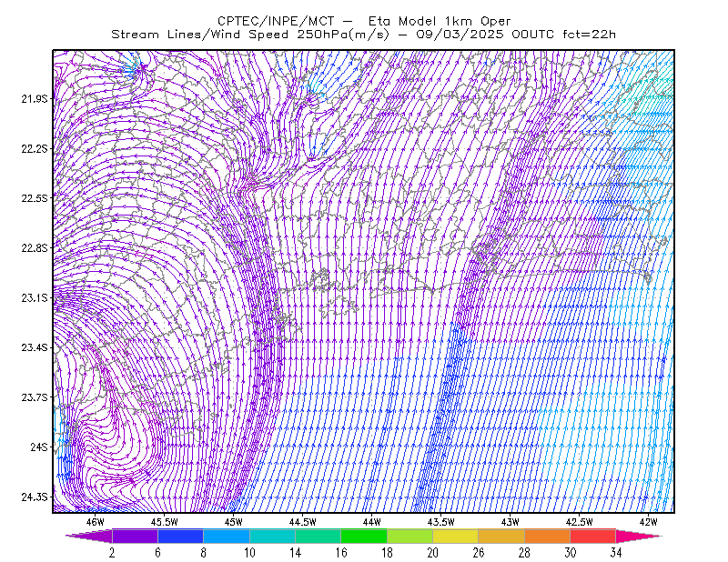The width and height of the screenshot is (728, 562).
Task: Click the legend value 6
Action: tap(157, 553)
